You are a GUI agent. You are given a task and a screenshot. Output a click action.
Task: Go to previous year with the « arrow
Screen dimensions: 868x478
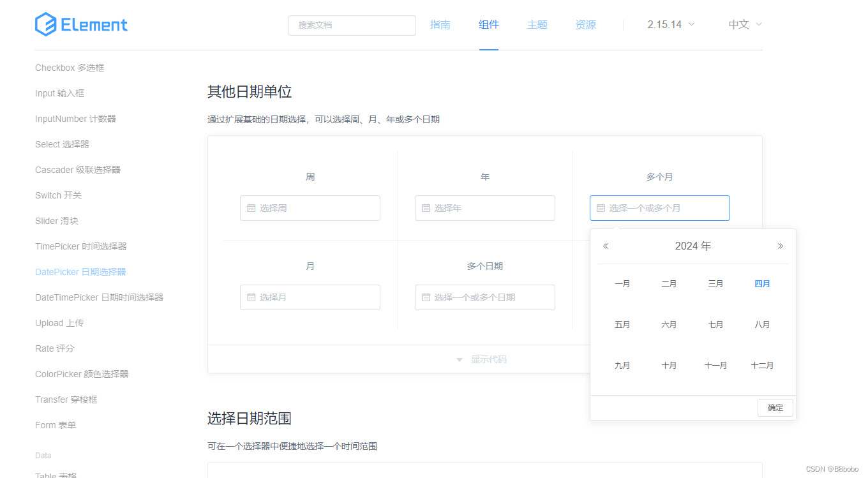pyautogui.click(x=605, y=245)
